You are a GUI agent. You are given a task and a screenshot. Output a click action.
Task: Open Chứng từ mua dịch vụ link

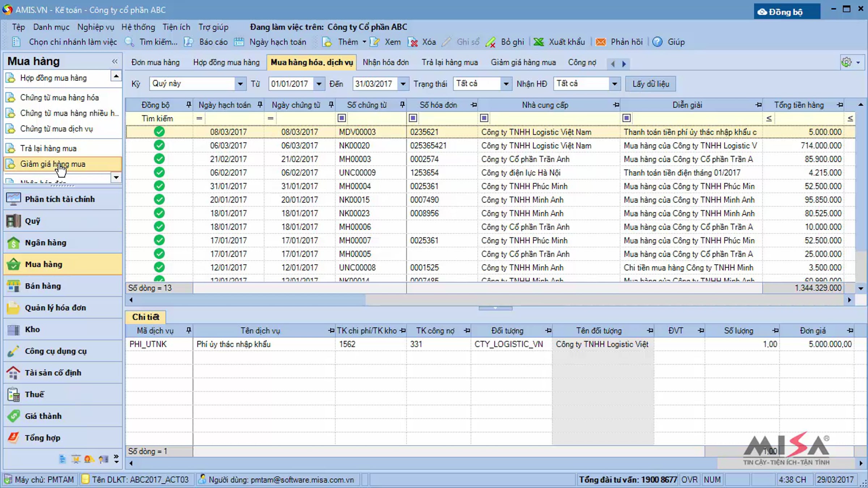(56, 129)
